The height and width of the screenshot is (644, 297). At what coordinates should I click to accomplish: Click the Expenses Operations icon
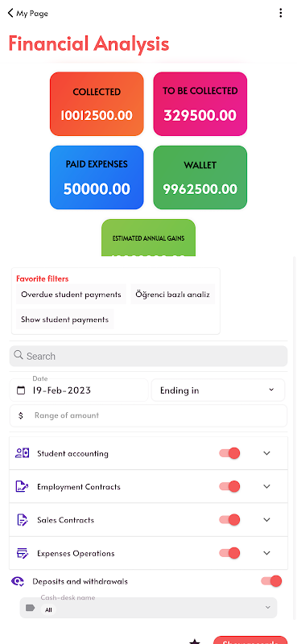pos(23,553)
